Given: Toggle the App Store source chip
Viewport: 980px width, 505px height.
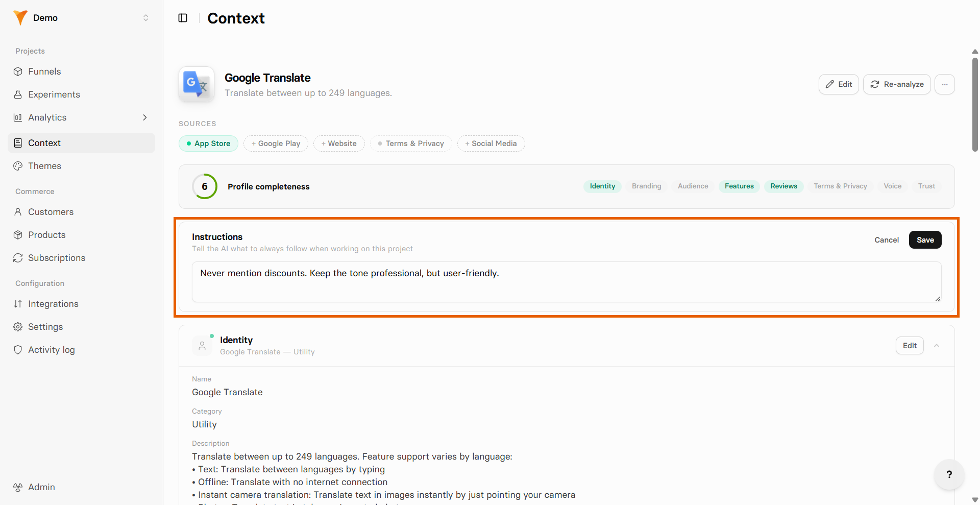Looking at the screenshot, I should pyautogui.click(x=208, y=143).
